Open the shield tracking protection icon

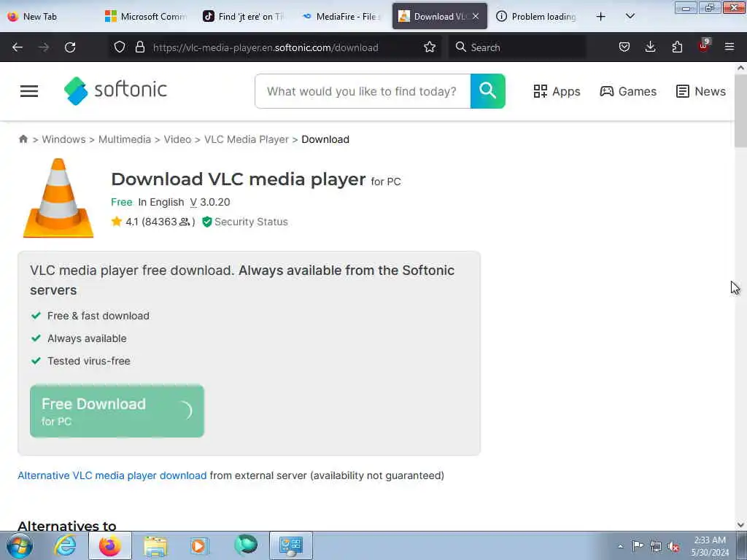pyautogui.click(x=120, y=47)
